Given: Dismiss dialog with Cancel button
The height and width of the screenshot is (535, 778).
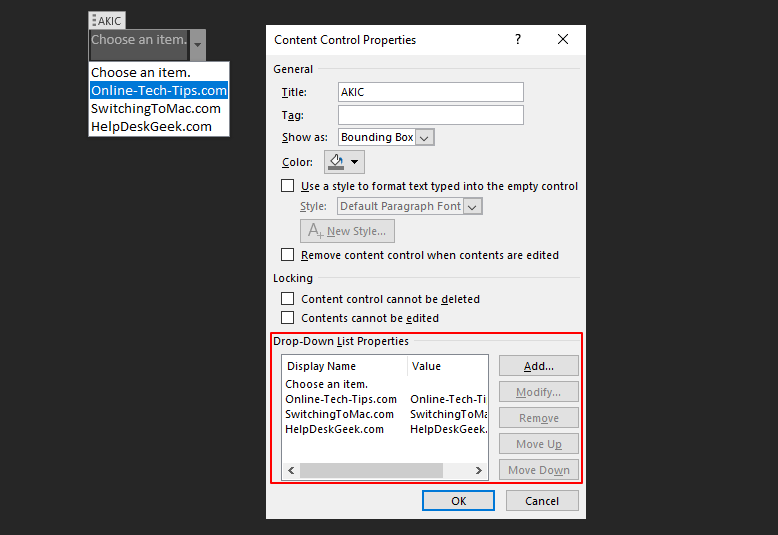Looking at the screenshot, I should point(542,501).
